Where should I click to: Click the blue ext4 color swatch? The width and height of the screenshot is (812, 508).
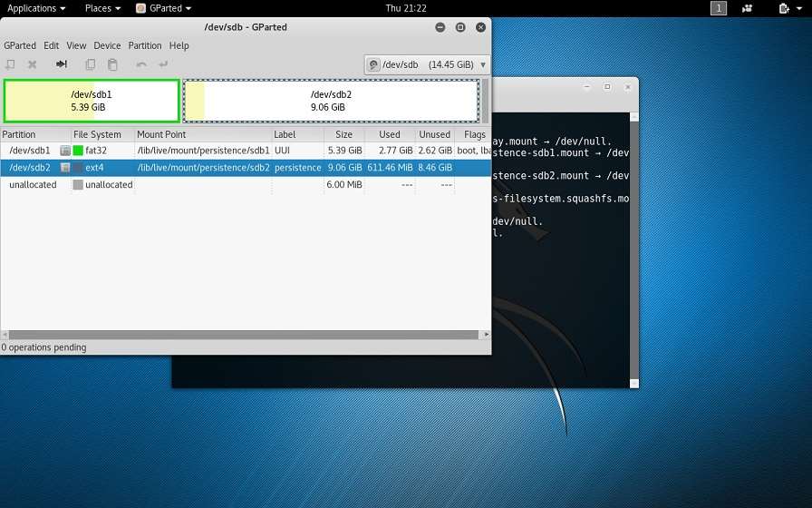[x=78, y=168]
